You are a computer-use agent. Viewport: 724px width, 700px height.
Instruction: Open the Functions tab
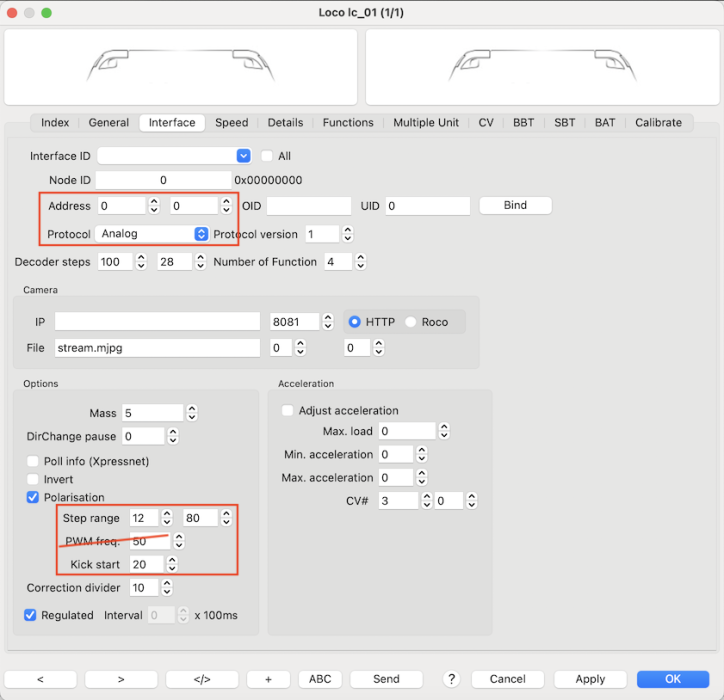(x=348, y=123)
